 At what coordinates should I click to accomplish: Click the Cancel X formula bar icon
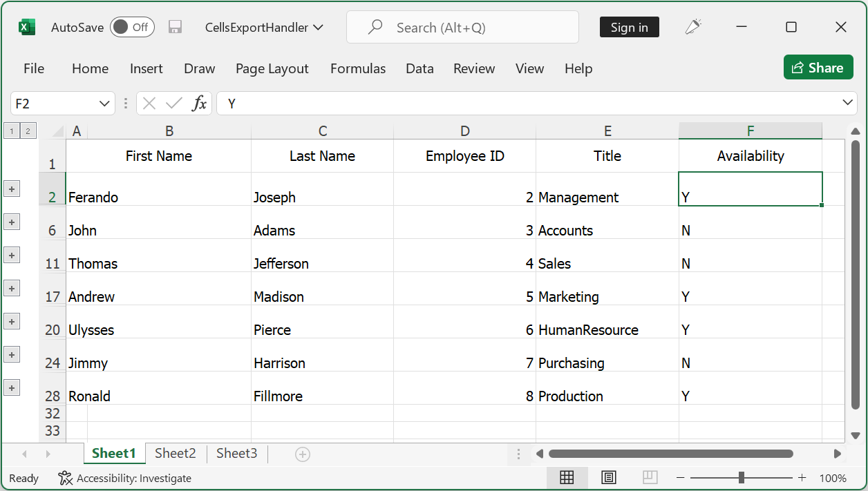[149, 104]
